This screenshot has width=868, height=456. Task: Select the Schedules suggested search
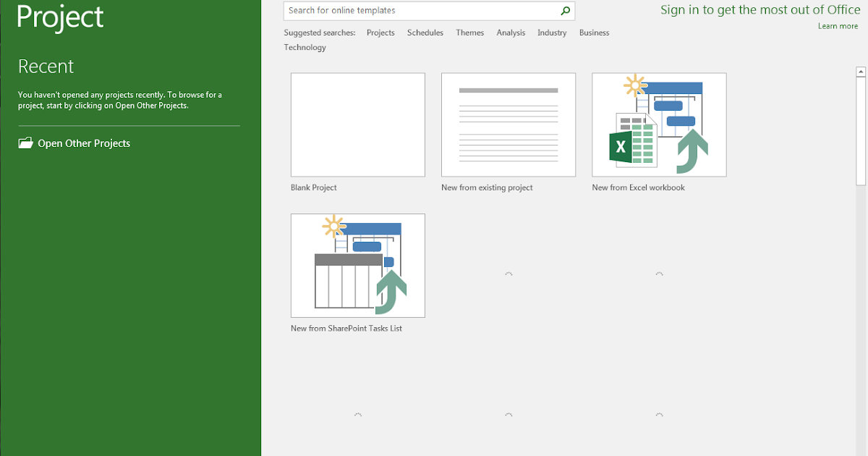point(425,33)
